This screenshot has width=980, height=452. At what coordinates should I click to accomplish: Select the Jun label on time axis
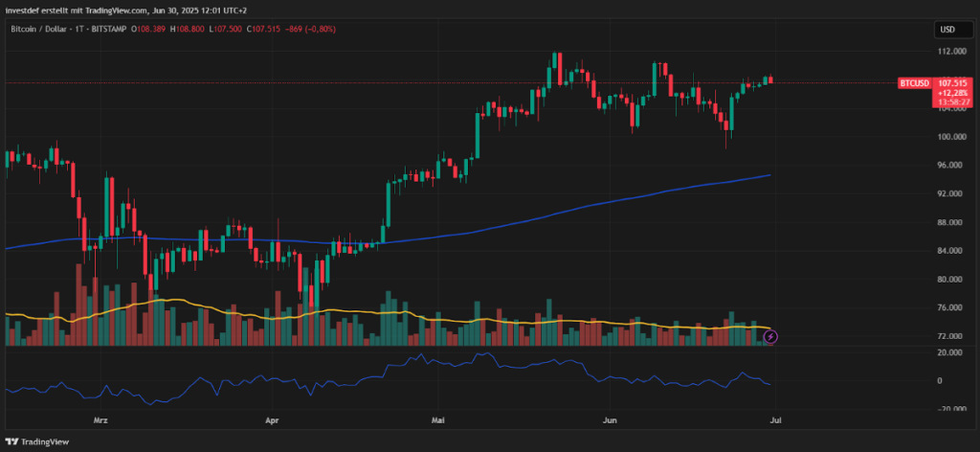608,419
